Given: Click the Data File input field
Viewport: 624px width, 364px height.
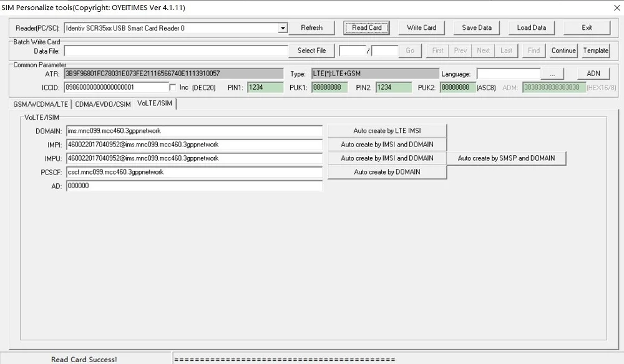Looking at the screenshot, I should tap(176, 51).
